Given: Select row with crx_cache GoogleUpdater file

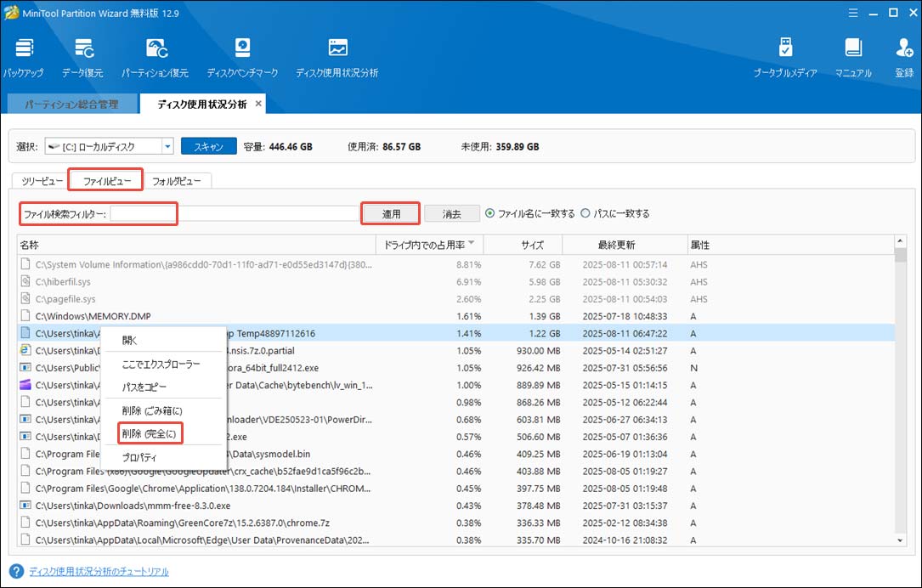Looking at the screenshot, I should pos(455,471).
